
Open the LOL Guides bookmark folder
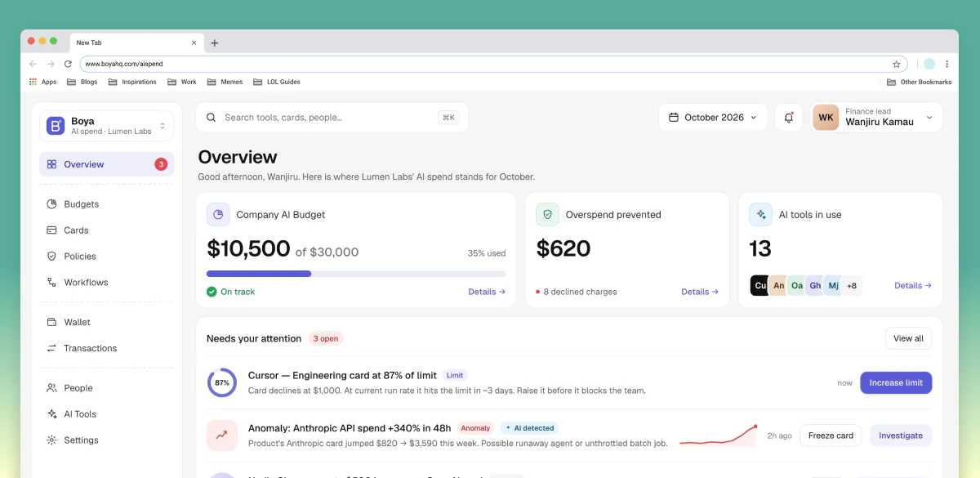click(277, 82)
